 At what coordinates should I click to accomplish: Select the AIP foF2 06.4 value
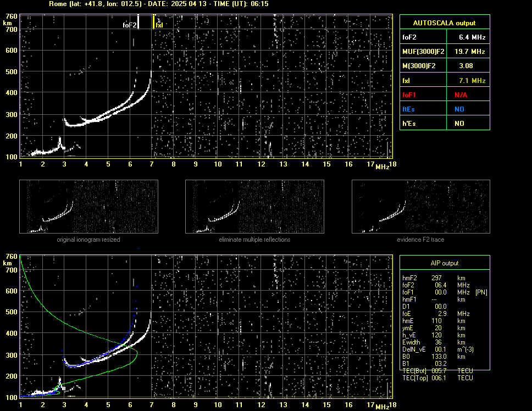(440, 285)
